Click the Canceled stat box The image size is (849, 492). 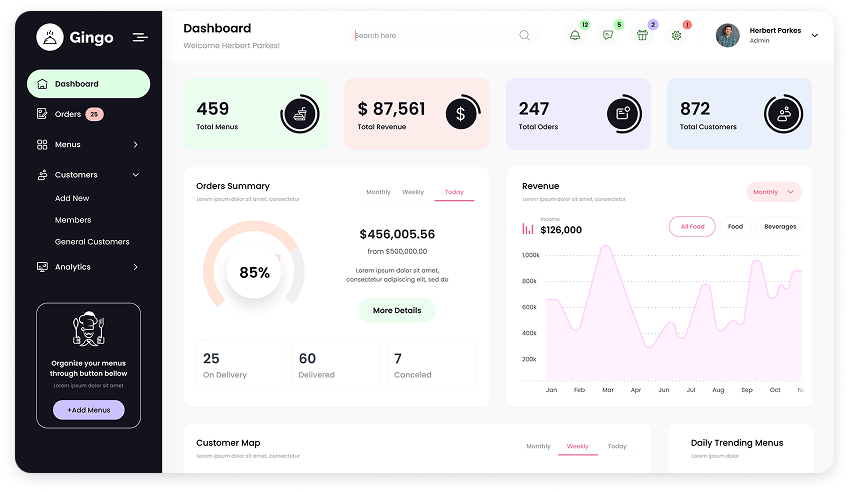[432, 363]
